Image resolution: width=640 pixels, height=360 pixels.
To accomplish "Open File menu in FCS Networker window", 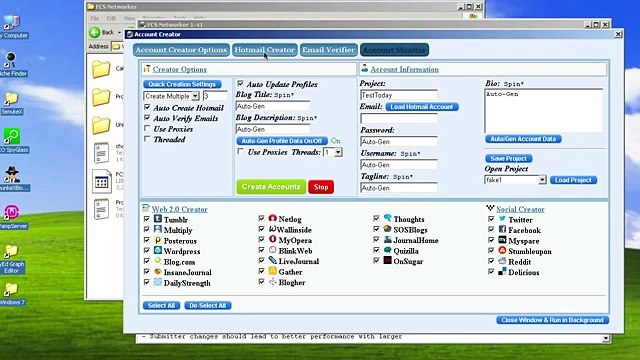I will coord(95,18).
